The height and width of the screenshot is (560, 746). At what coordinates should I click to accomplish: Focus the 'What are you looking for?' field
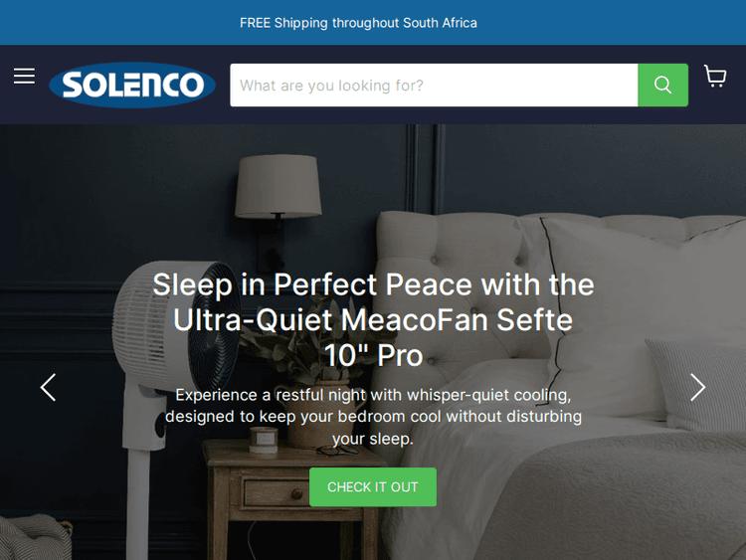click(x=434, y=86)
